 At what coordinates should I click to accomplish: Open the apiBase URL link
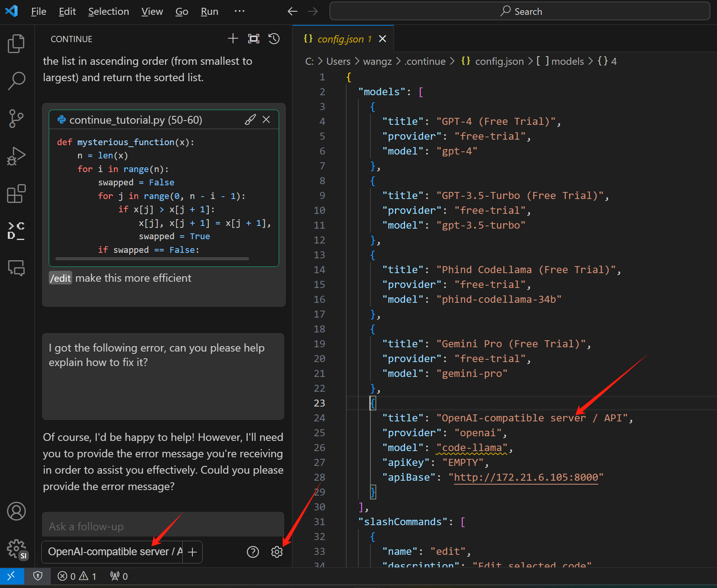pyautogui.click(x=526, y=477)
